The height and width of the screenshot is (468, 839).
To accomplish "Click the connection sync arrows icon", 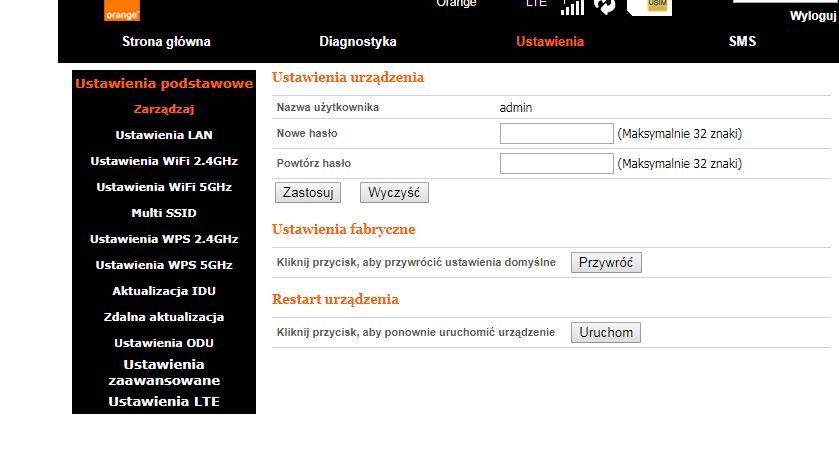I will pyautogui.click(x=605, y=7).
